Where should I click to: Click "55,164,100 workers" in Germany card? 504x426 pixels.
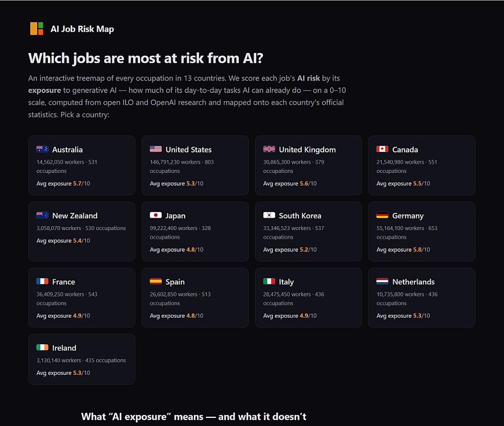tap(400, 229)
